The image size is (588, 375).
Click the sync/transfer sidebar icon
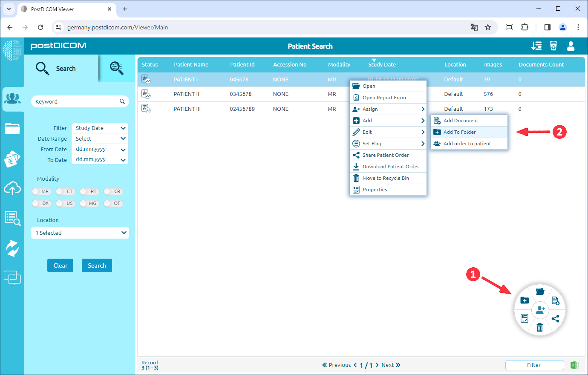(13, 248)
